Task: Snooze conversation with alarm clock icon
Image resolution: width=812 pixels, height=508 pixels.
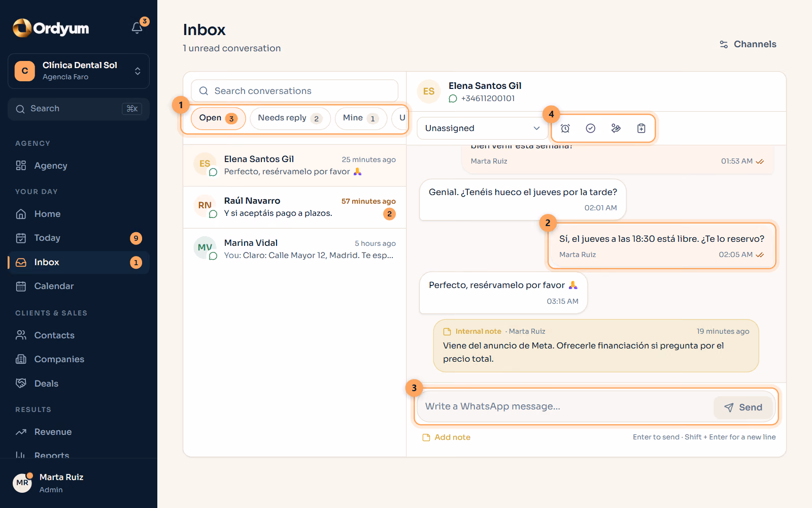Action: tap(565, 129)
